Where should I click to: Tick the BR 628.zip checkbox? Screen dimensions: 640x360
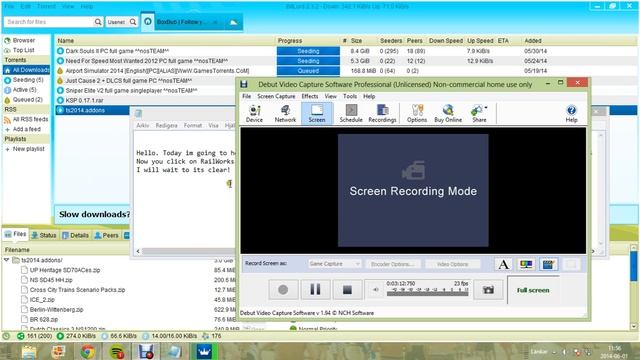click(24, 319)
